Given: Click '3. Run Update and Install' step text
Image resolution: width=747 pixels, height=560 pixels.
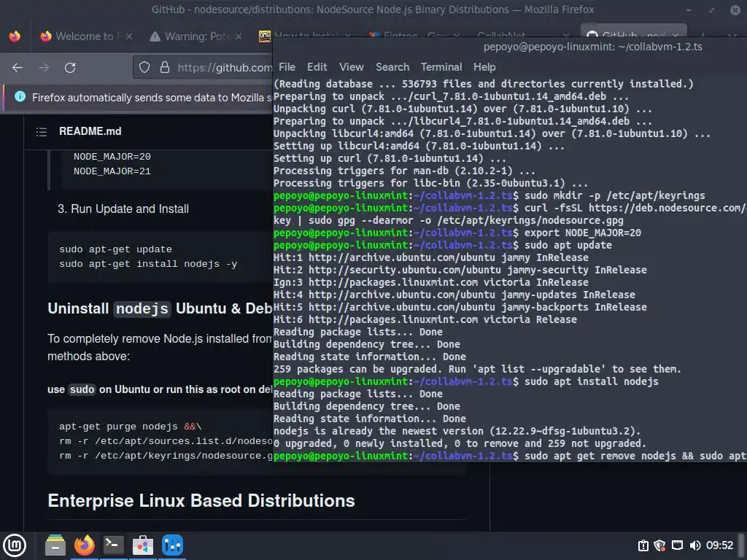Looking at the screenshot, I should point(123,209).
